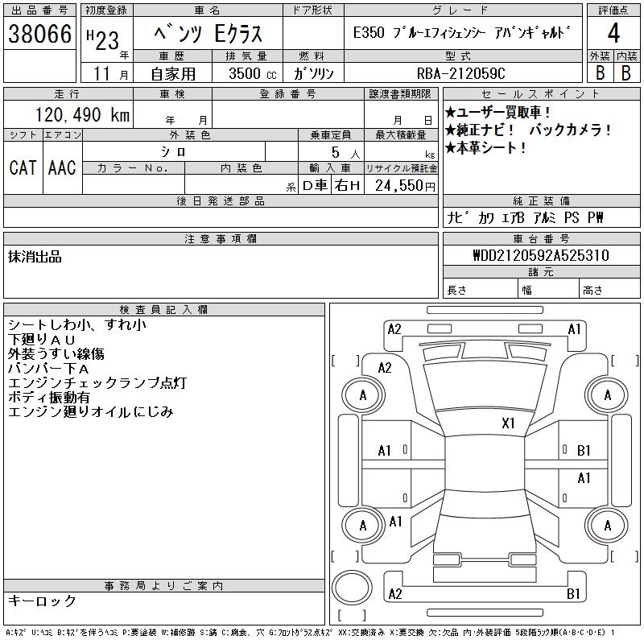Click inspector note エンジン廻りオイルにじみ
This screenshot has height=644, width=644.
tap(91, 411)
